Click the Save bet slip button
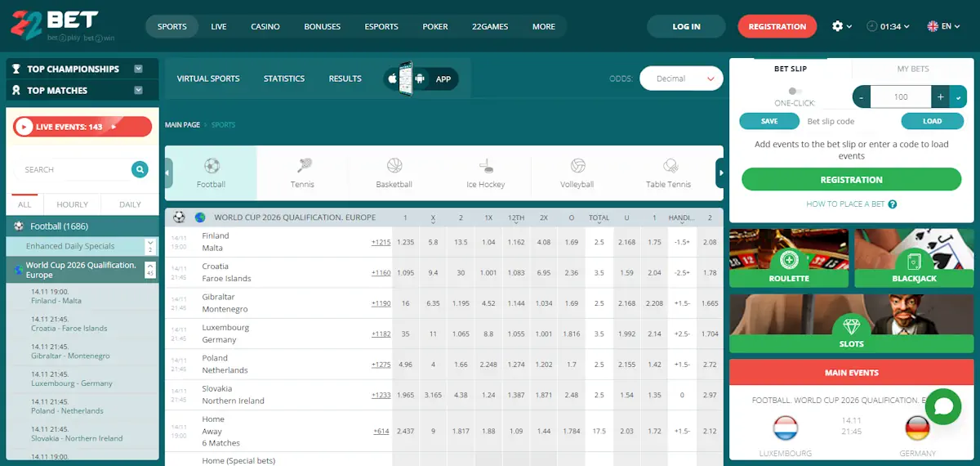Image resolution: width=980 pixels, height=466 pixels. tap(769, 121)
